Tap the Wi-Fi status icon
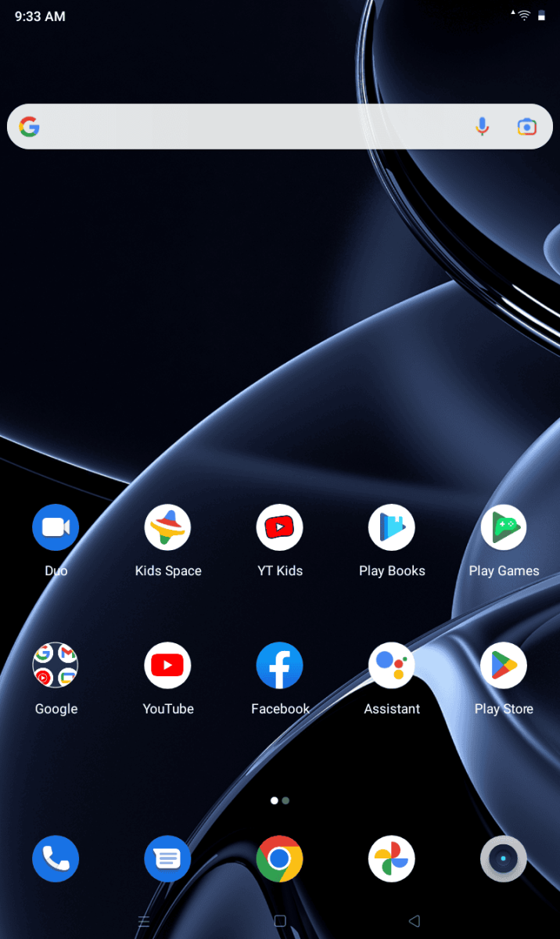560x939 pixels. (523, 16)
